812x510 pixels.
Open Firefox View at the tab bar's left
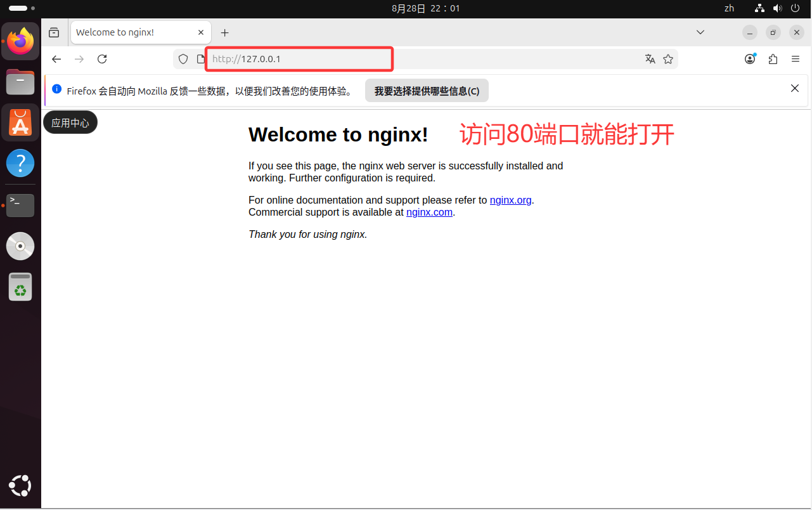point(54,32)
